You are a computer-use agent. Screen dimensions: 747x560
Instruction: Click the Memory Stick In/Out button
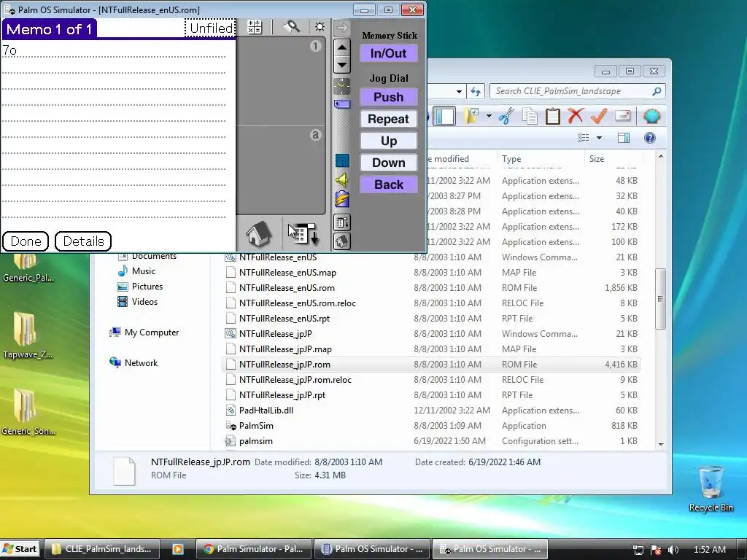coord(389,53)
